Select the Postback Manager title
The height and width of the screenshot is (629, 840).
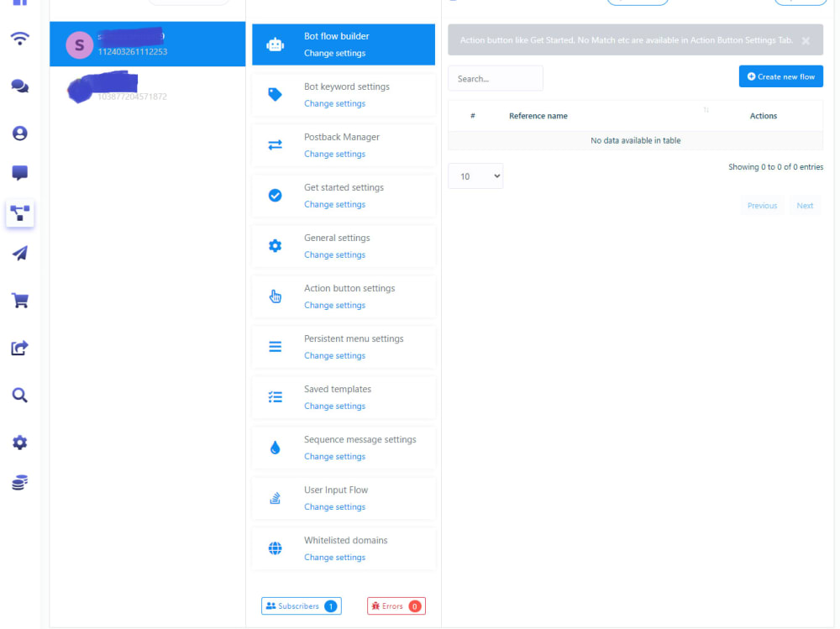[x=341, y=137]
